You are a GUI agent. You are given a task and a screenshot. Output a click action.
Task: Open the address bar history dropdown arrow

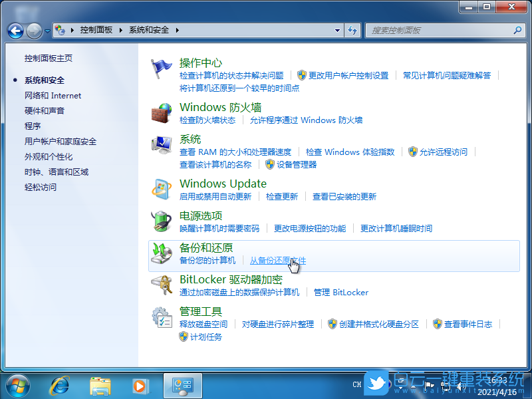coord(336,31)
